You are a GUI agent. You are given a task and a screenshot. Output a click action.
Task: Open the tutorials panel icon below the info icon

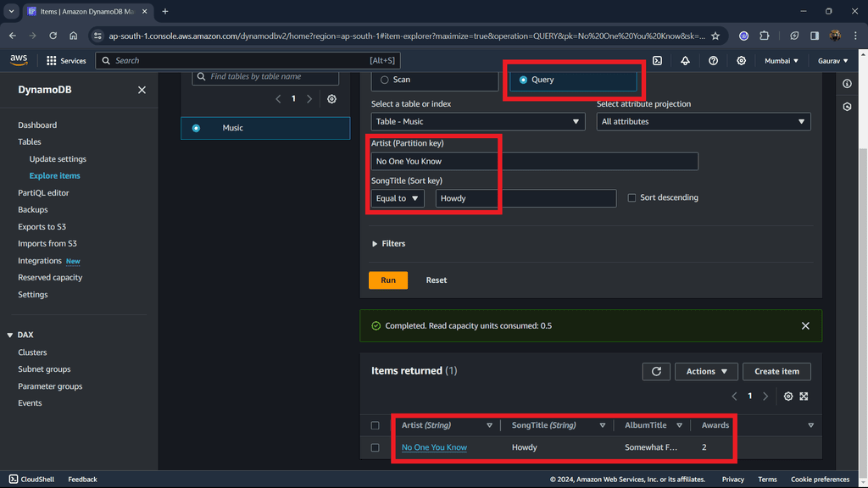click(847, 107)
